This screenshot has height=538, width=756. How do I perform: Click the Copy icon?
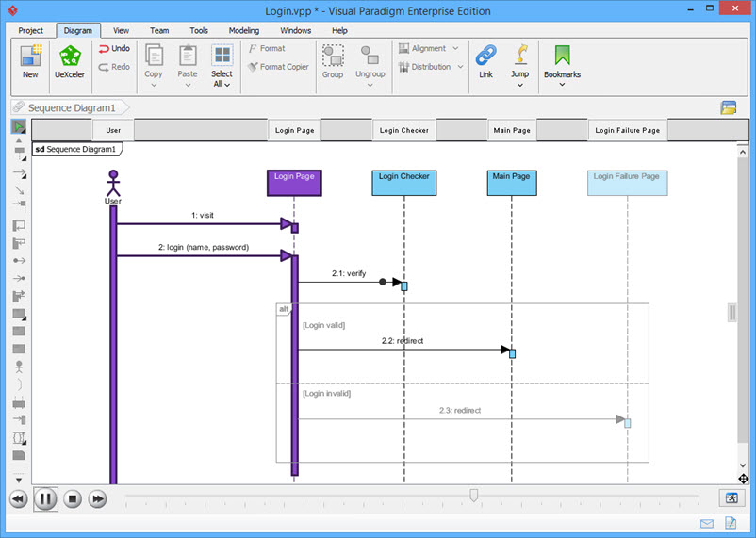[154, 55]
